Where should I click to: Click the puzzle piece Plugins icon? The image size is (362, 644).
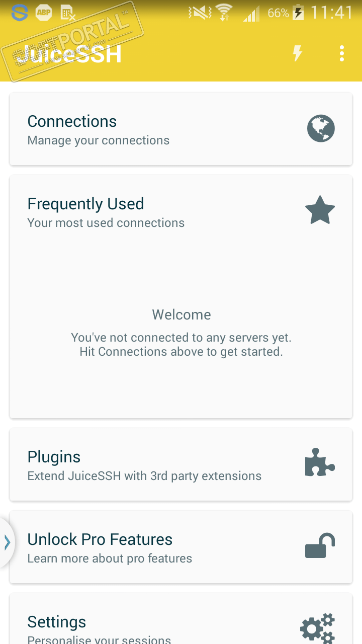coord(320,463)
